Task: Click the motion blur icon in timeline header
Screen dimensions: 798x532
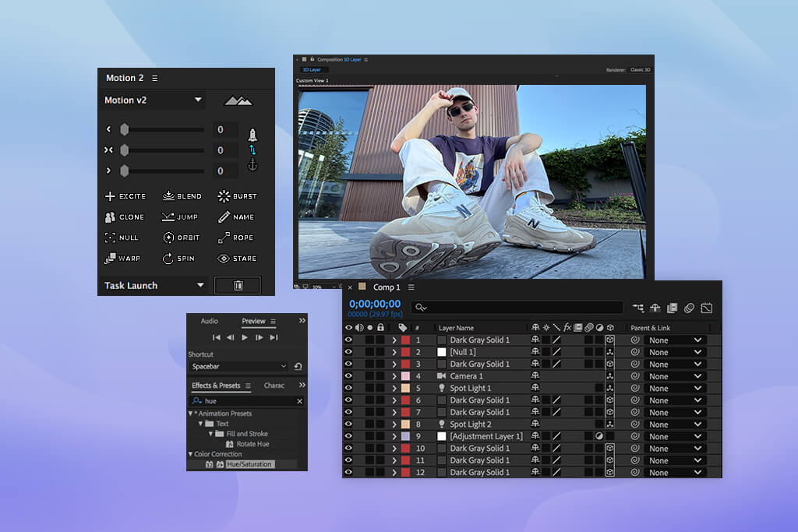Action: pyautogui.click(x=689, y=308)
